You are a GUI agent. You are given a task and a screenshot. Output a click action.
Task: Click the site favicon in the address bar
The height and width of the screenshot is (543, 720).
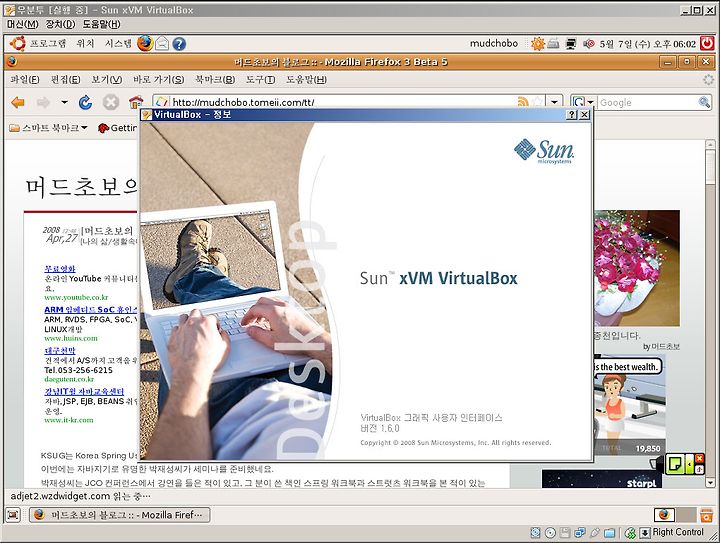(x=162, y=102)
